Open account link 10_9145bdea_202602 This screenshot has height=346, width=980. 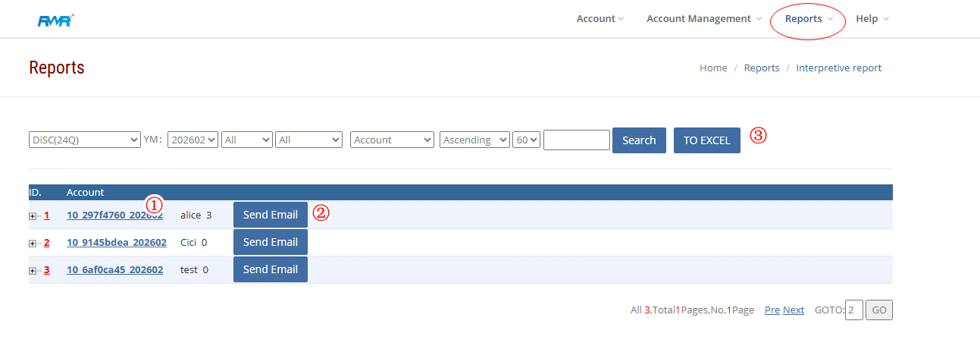click(116, 243)
